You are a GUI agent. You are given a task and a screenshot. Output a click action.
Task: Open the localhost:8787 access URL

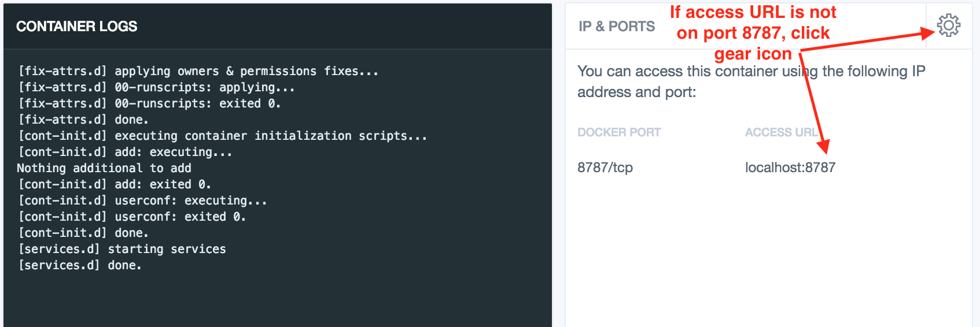(x=790, y=168)
